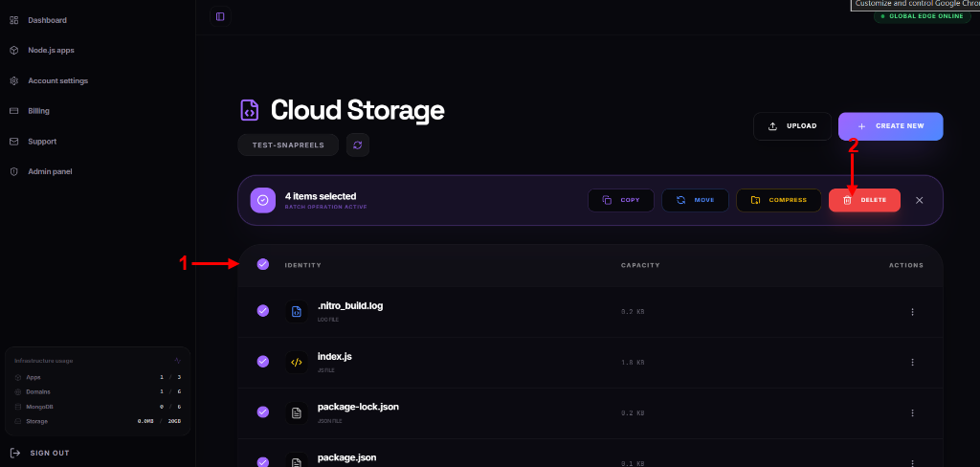This screenshot has width=980, height=467.
Task: Click the ACTIONS column header
Action: (x=906, y=266)
